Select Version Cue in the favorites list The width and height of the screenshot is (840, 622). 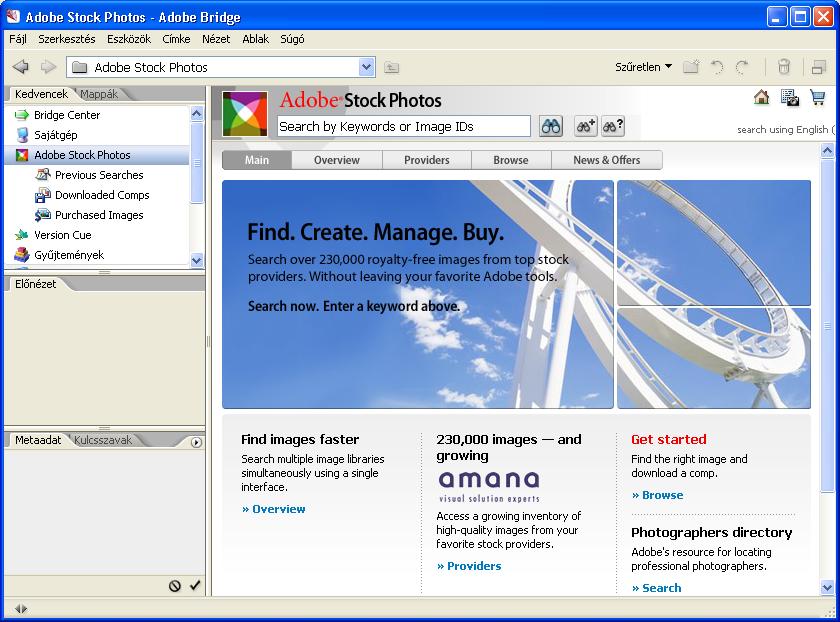pos(96,235)
